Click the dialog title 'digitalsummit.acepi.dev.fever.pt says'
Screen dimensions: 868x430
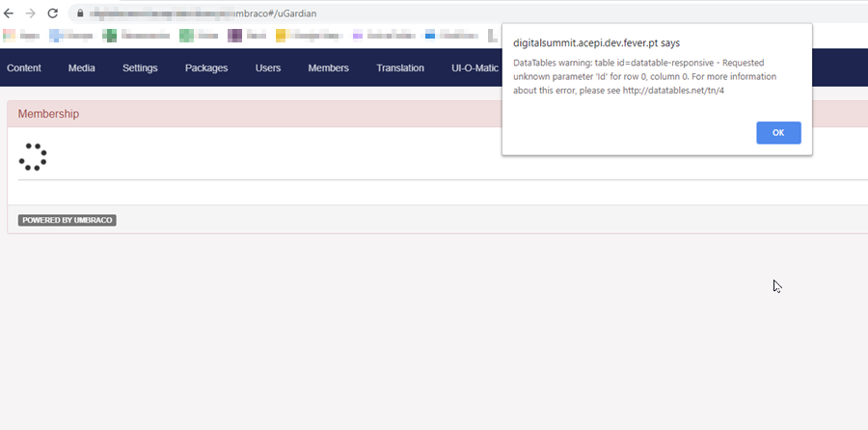click(x=596, y=42)
